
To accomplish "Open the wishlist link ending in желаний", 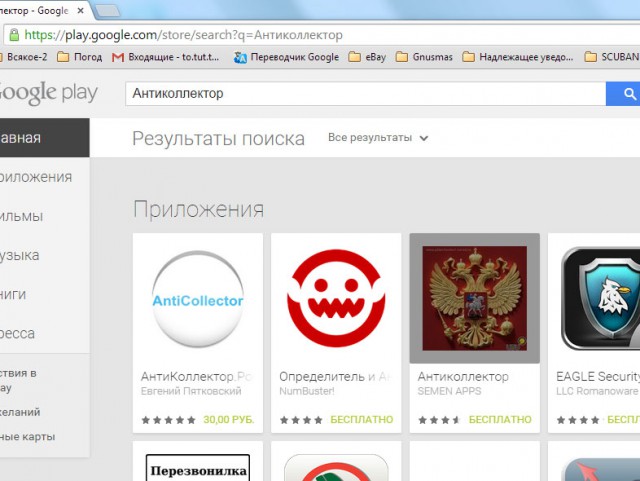I will tap(20, 412).
